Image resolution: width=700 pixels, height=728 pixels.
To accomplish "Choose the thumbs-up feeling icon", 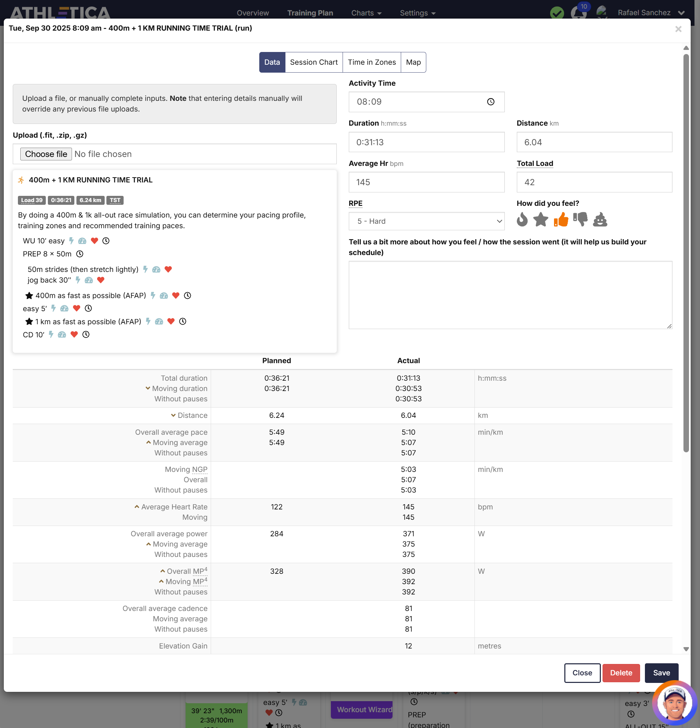I will coord(561,220).
